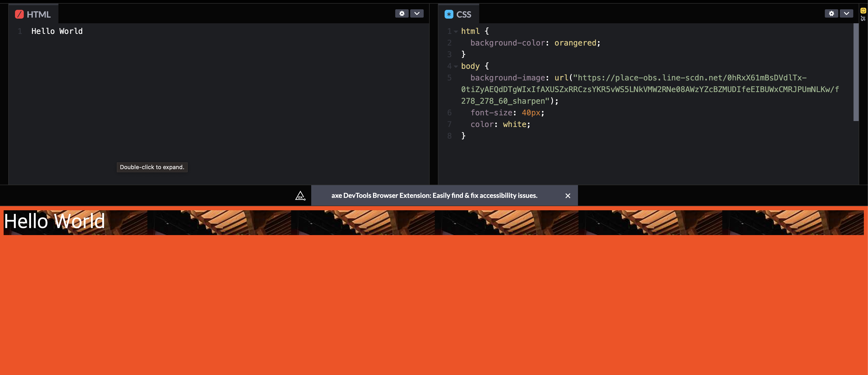Open HTML editor settings gear
The width and height of the screenshot is (868, 375).
tap(402, 13)
